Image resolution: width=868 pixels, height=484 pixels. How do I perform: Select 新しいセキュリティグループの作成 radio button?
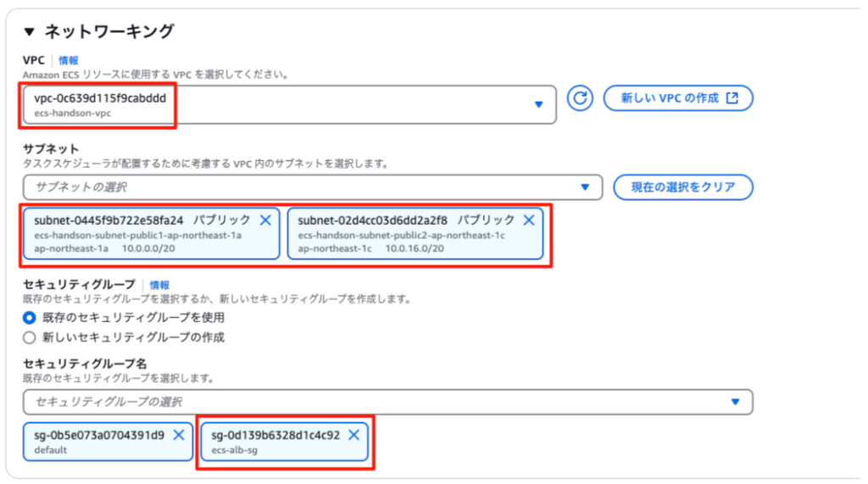tap(30, 337)
